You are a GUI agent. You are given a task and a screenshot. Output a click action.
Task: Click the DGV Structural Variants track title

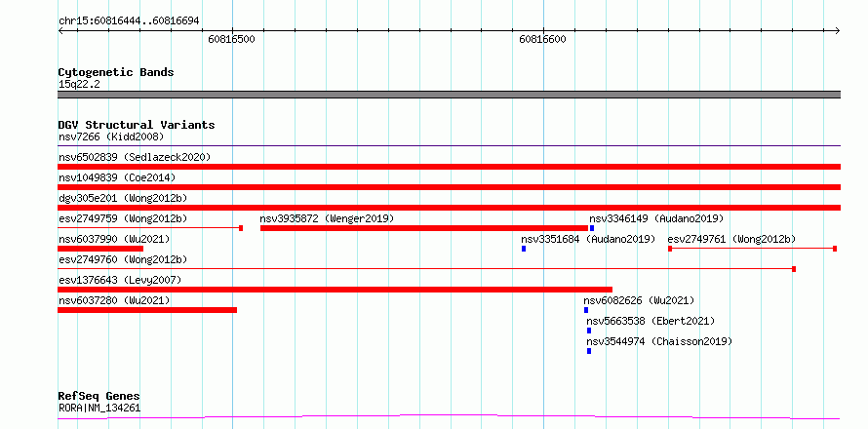tap(137, 125)
